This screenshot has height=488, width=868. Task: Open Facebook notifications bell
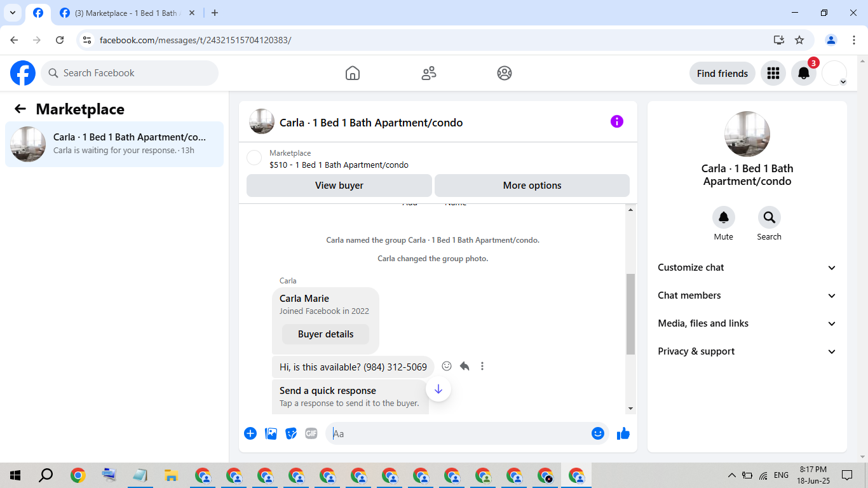(804, 73)
